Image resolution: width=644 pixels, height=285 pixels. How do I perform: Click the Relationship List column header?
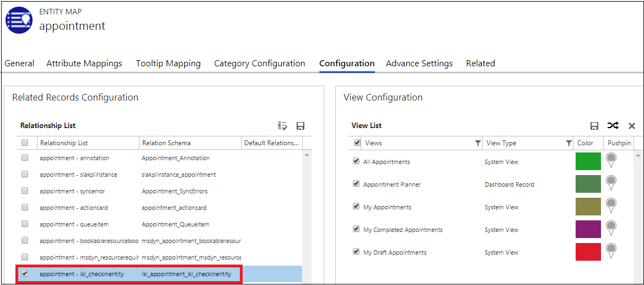88,142
